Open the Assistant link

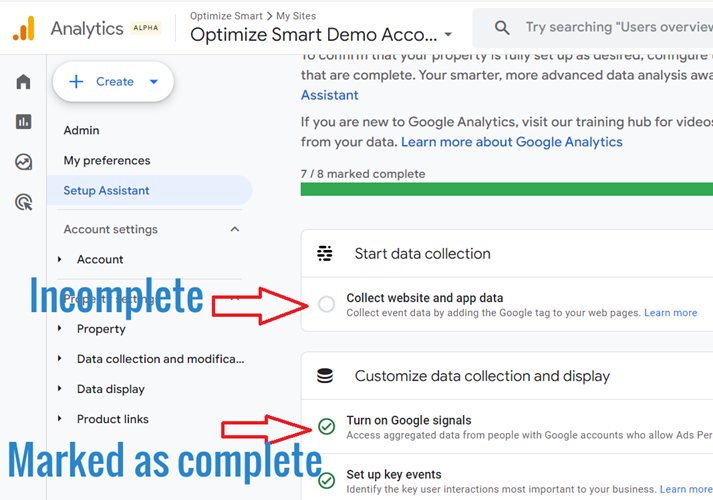point(330,95)
